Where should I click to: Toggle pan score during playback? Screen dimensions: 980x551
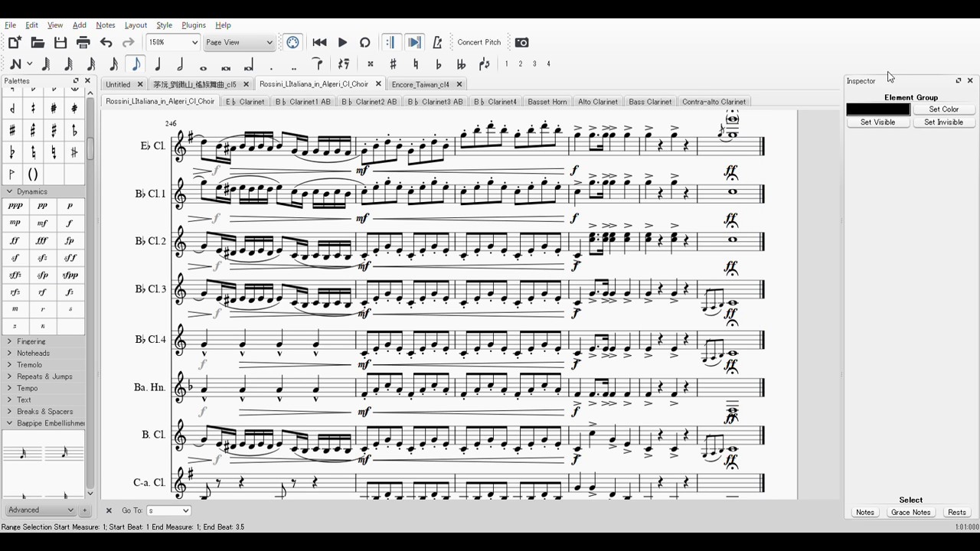414,42
